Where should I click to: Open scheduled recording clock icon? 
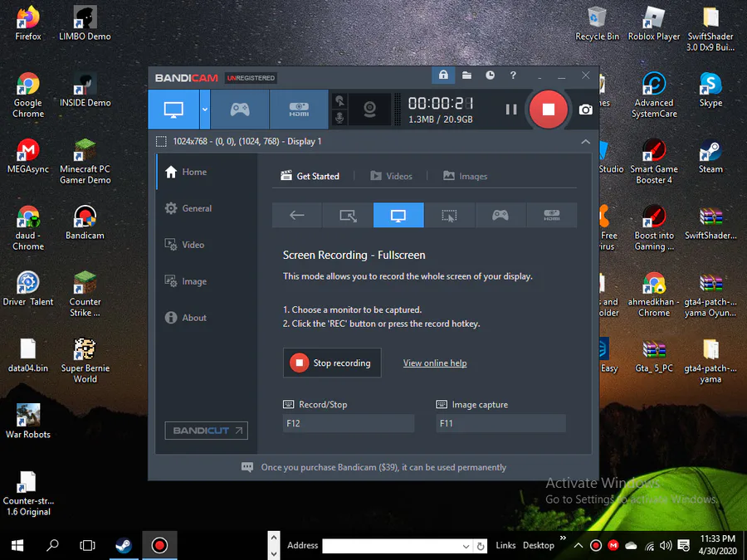[490, 75]
